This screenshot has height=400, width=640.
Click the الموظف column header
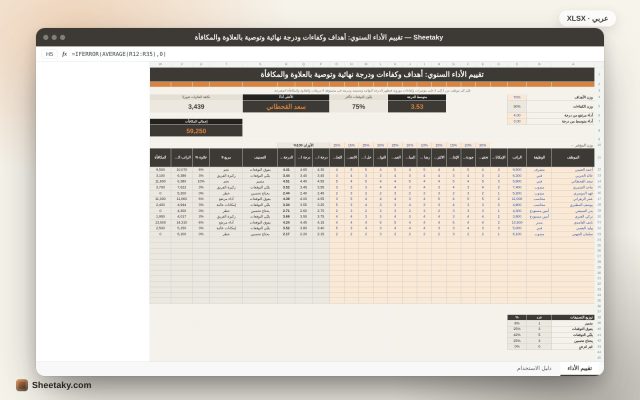573,157
